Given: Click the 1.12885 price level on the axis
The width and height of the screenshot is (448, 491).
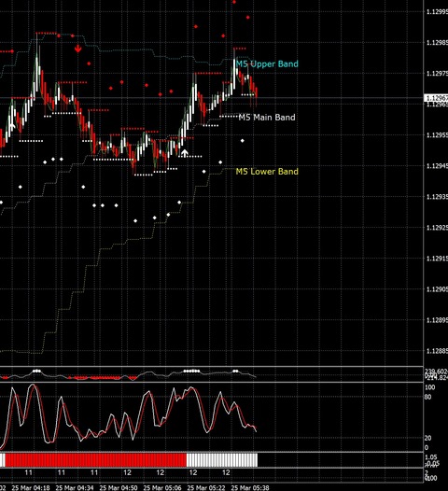Looking at the screenshot, I should [438, 351].
